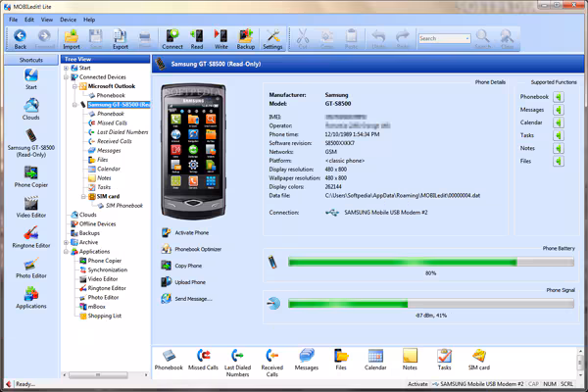The width and height of the screenshot is (588, 392).
Task: Click Tasks supported function arrow
Action: pos(559,135)
